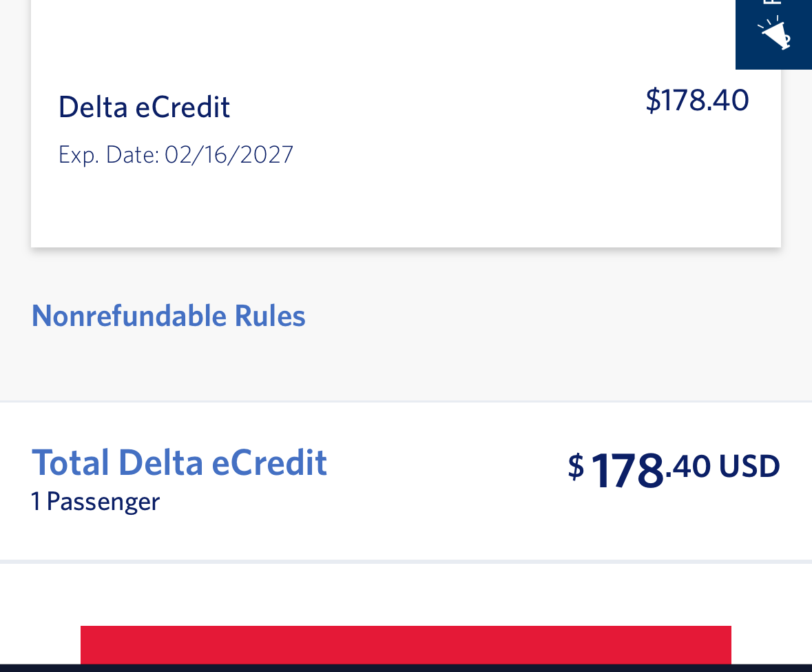This screenshot has height=672, width=812.
Task: Click the divider line below 1 Passenger
Action: click(x=406, y=562)
